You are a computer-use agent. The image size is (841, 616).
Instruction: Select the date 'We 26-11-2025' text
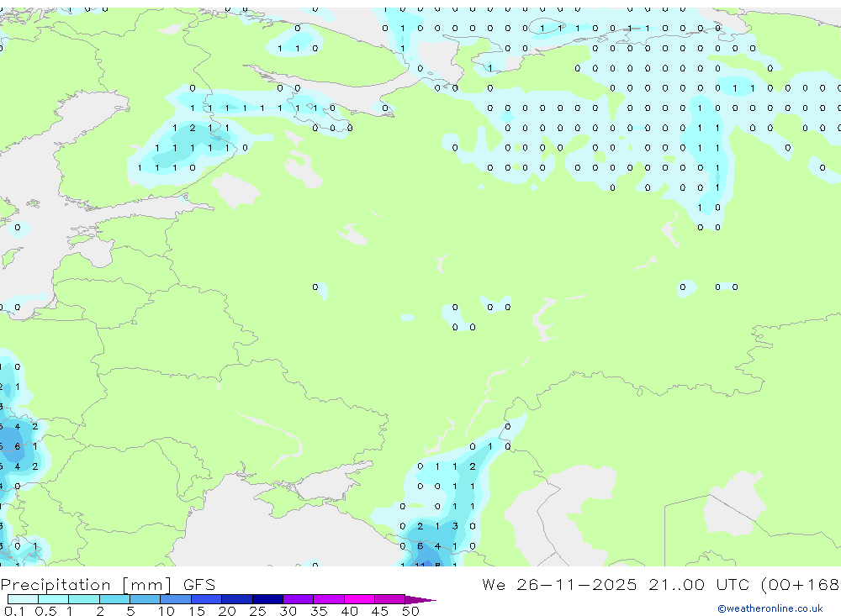[559, 584]
